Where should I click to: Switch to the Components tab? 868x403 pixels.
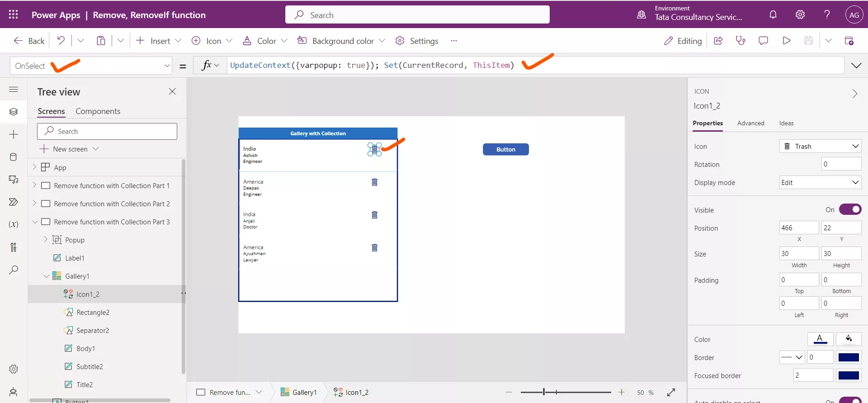point(98,111)
